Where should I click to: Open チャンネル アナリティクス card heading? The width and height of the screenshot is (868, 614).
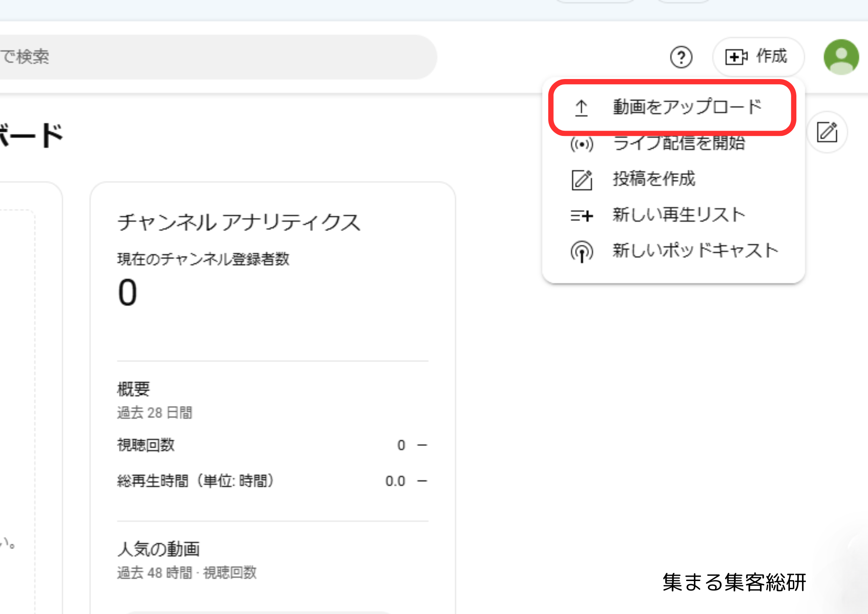point(239,222)
